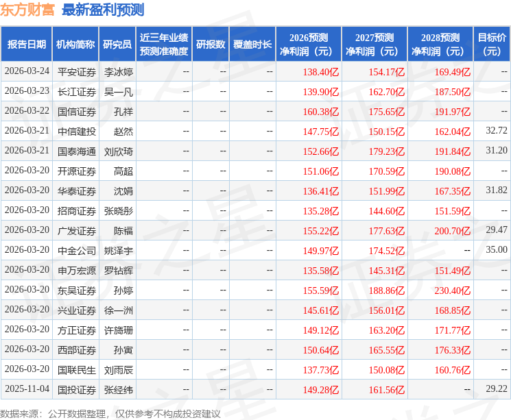Click the 35.00 target price cell
This screenshot has height=420, width=511.
496,250
